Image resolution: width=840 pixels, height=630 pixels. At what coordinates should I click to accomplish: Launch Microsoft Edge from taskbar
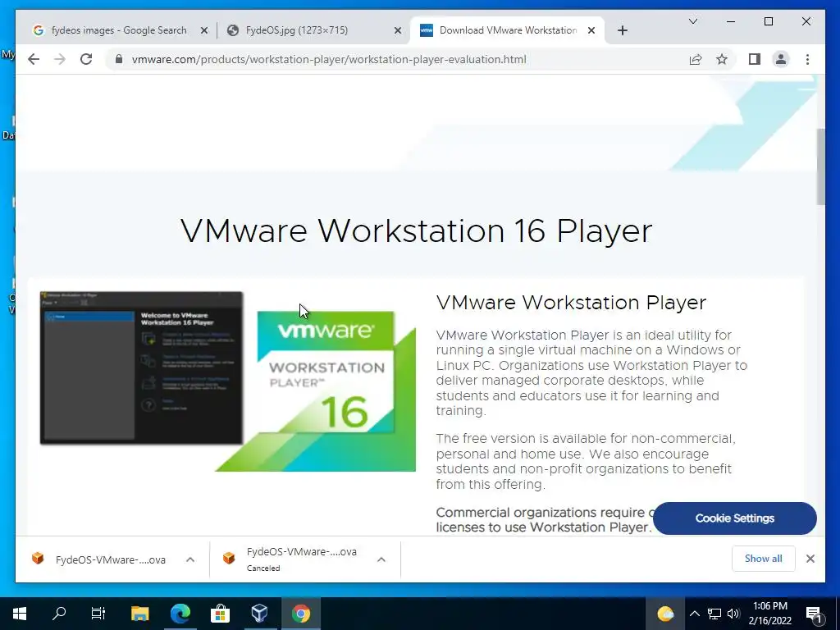pos(180,614)
